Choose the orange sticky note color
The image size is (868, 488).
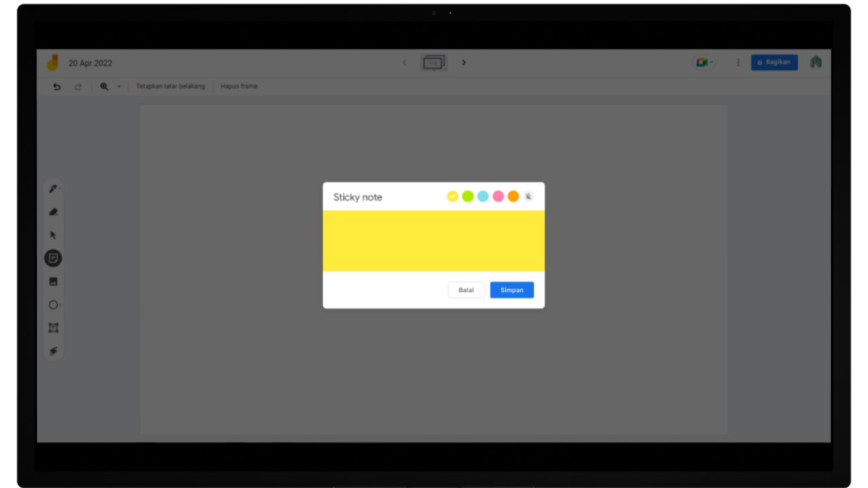click(513, 197)
